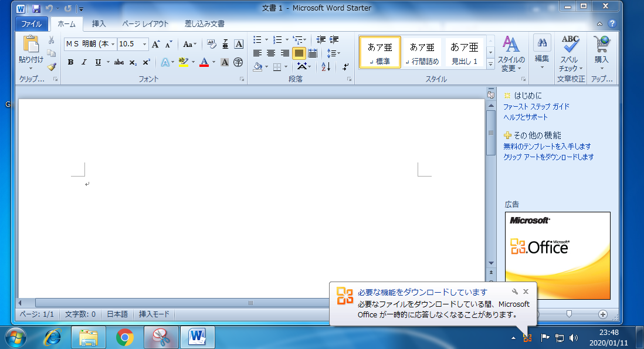Image resolution: width=644 pixels, height=349 pixels.
Task: Click the shopping cart purchase icon
Action: 602,44
